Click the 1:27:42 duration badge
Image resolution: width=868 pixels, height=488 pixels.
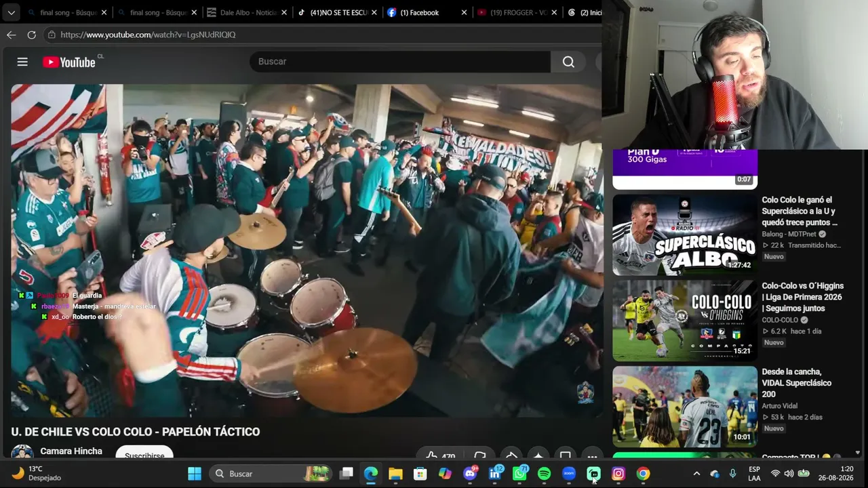pos(739,265)
